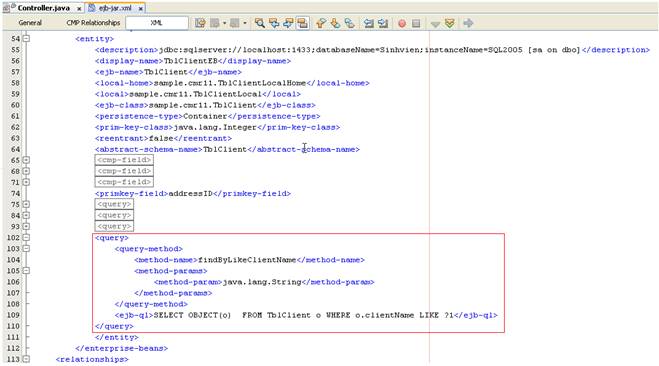Screen dimensions: 659x366
Task: Close the Controller.java tab
Action: (x=79, y=8)
